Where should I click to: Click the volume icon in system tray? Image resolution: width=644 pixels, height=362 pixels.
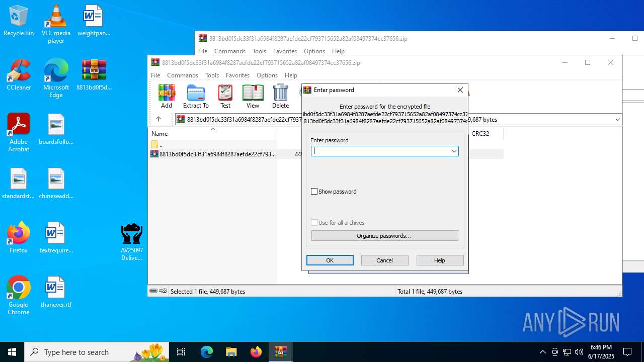(579, 352)
